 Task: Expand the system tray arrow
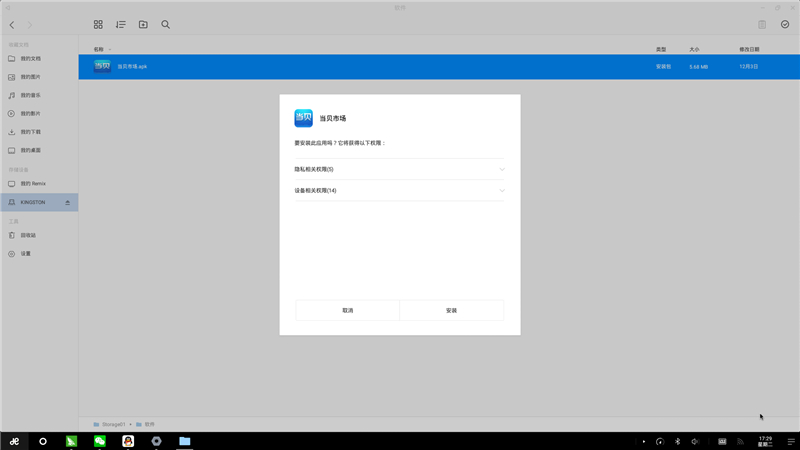point(644,442)
